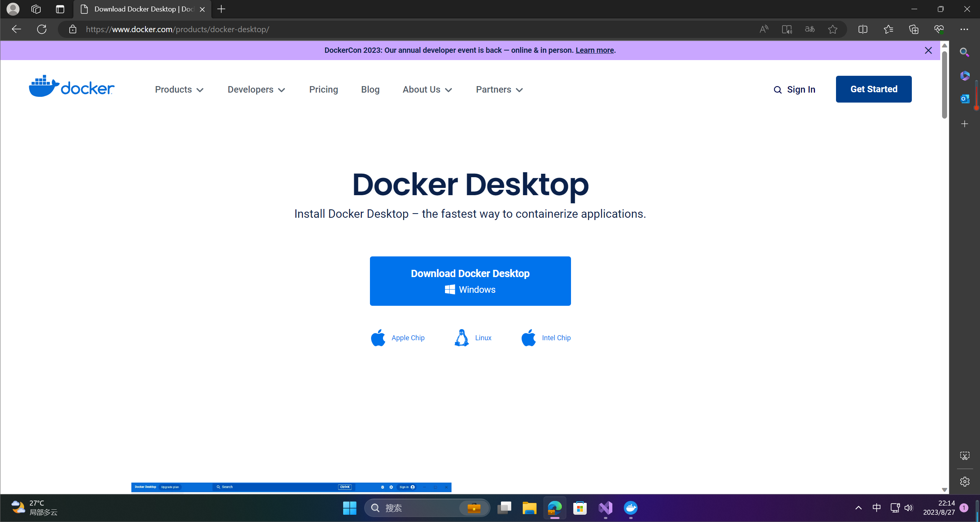Open a new browser tab
980x522 pixels.
[x=221, y=9]
